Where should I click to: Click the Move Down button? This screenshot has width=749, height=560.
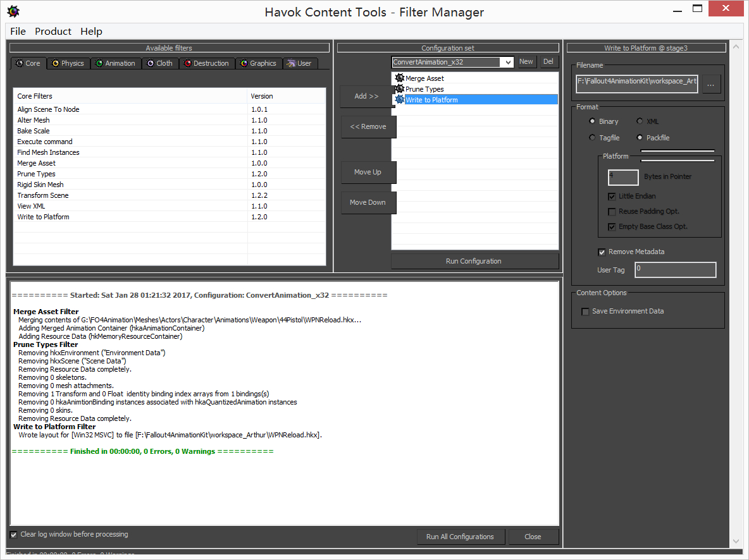tap(368, 202)
